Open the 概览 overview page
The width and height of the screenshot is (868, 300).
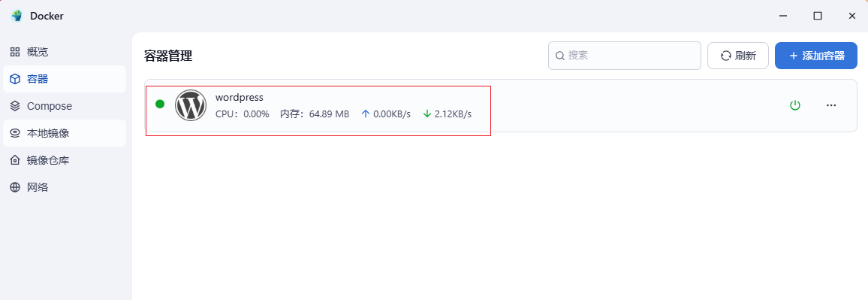[x=65, y=52]
